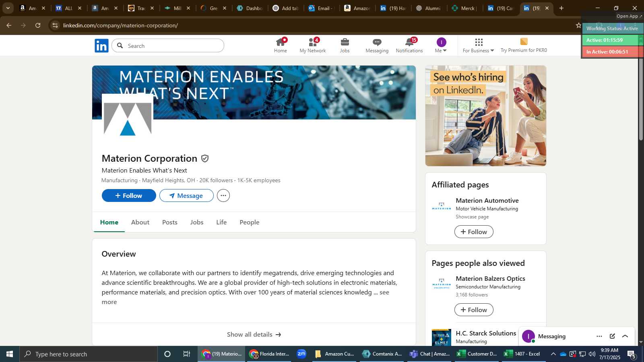This screenshot has width=644, height=362.
Task: Open Windows Start menu
Action: [x=10, y=354]
